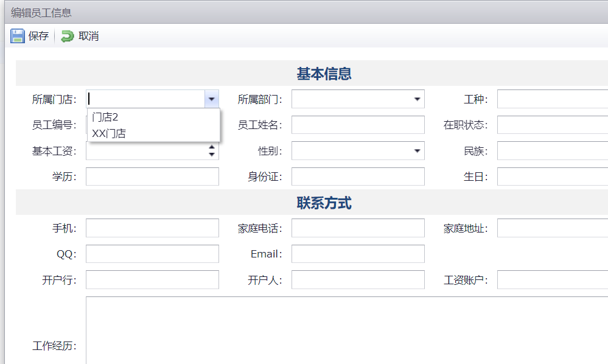
Task: Click the green cancel arrow icon
Action: [68, 36]
